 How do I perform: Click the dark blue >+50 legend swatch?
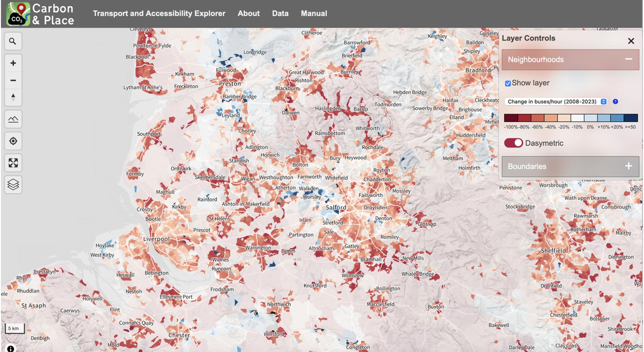[631, 118]
